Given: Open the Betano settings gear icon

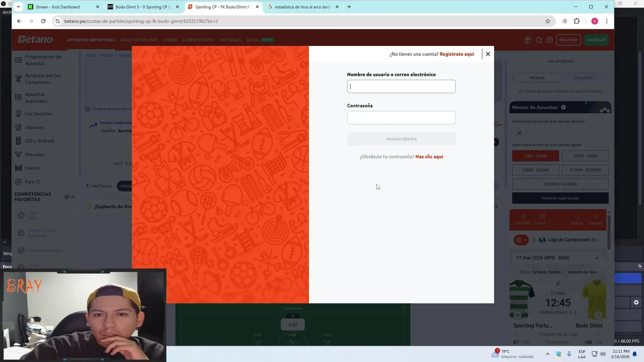Looking at the screenshot, I should click(549, 40).
